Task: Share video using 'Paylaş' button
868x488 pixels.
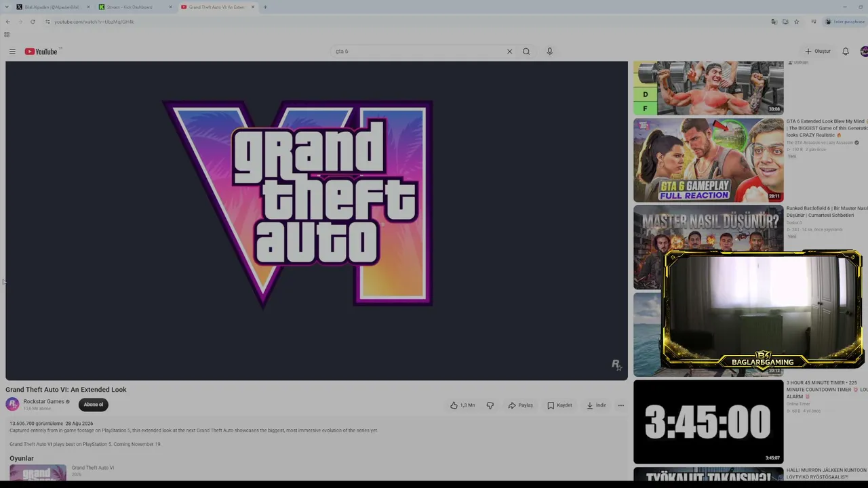Action: [x=521, y=405]
